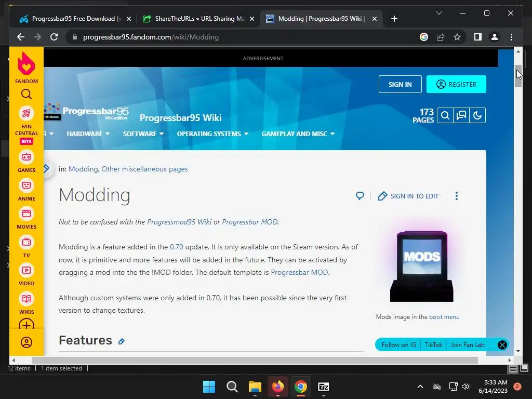Open Chrome side panel icon
Viewport: 532px width, 399px height.
point(478,37)
